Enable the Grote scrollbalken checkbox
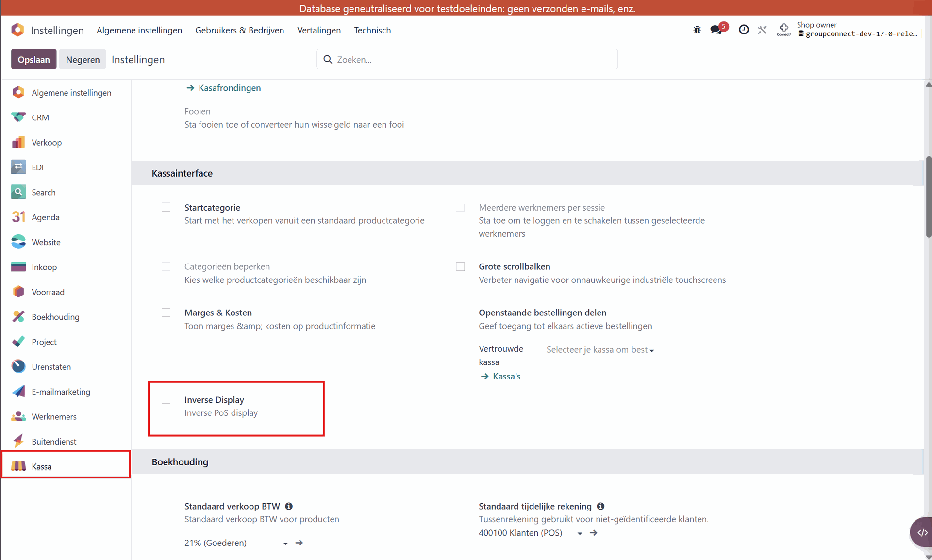932x560 pixels. point(460,266)
